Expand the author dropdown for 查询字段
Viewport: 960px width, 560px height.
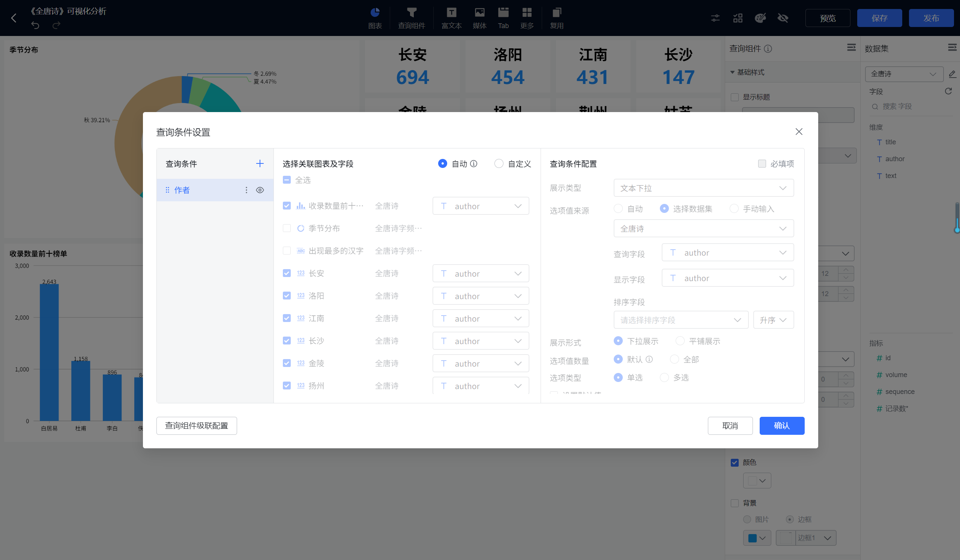coord(727,252)
